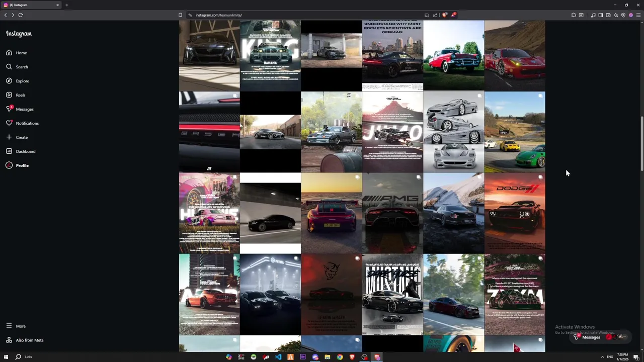Click the page vertical scrollbar

pos(641,143)
